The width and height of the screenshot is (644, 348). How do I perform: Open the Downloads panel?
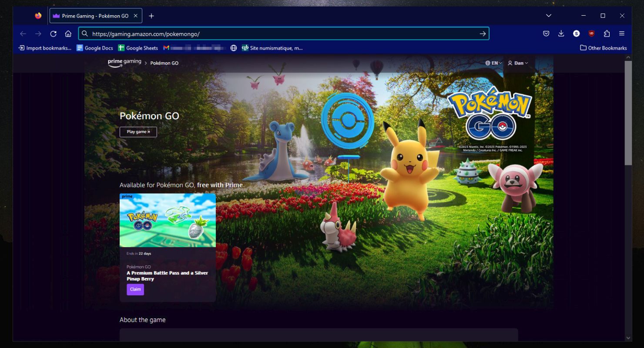coord(561,33)
